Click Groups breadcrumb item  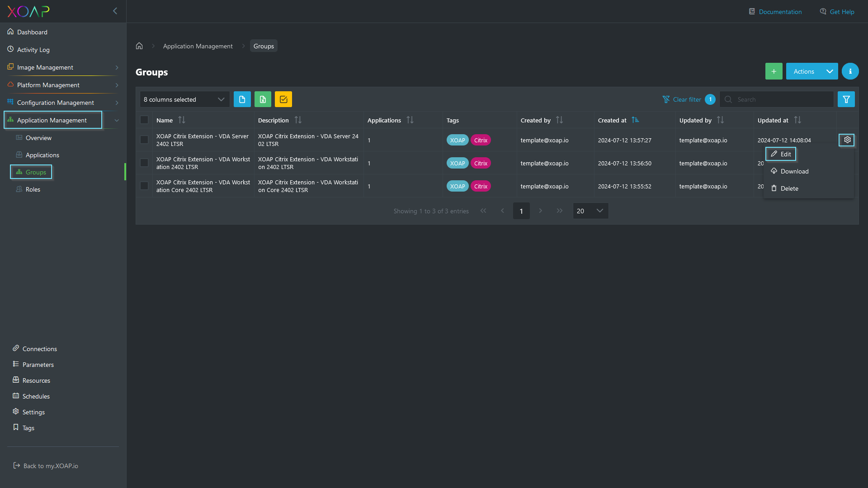[264, 46]
